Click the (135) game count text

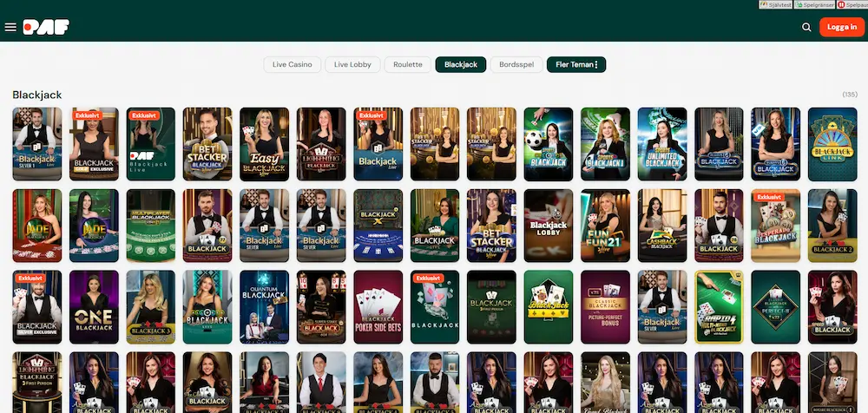pos(850,95)
